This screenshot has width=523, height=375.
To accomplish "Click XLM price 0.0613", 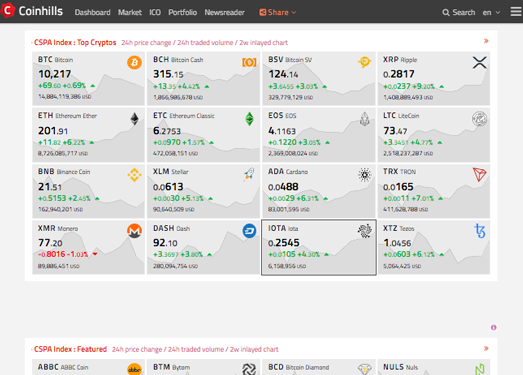I will (168, 187).
